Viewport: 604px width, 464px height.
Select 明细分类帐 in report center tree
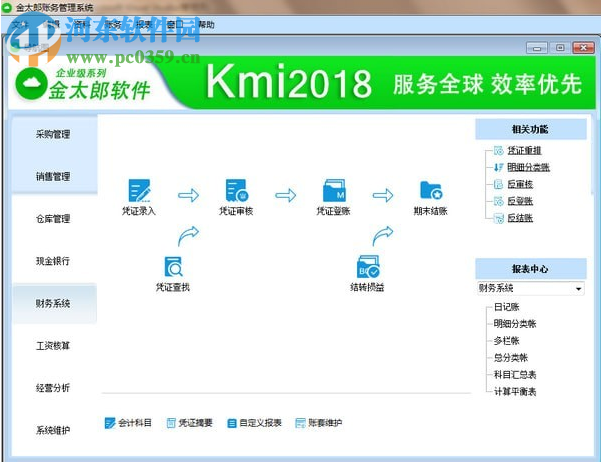coord(515,324)
